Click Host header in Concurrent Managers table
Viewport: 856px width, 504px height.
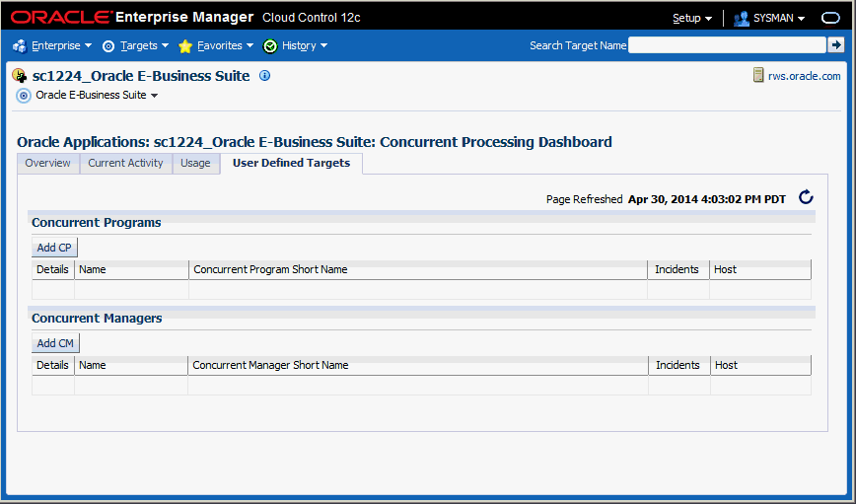coord(760,365)
